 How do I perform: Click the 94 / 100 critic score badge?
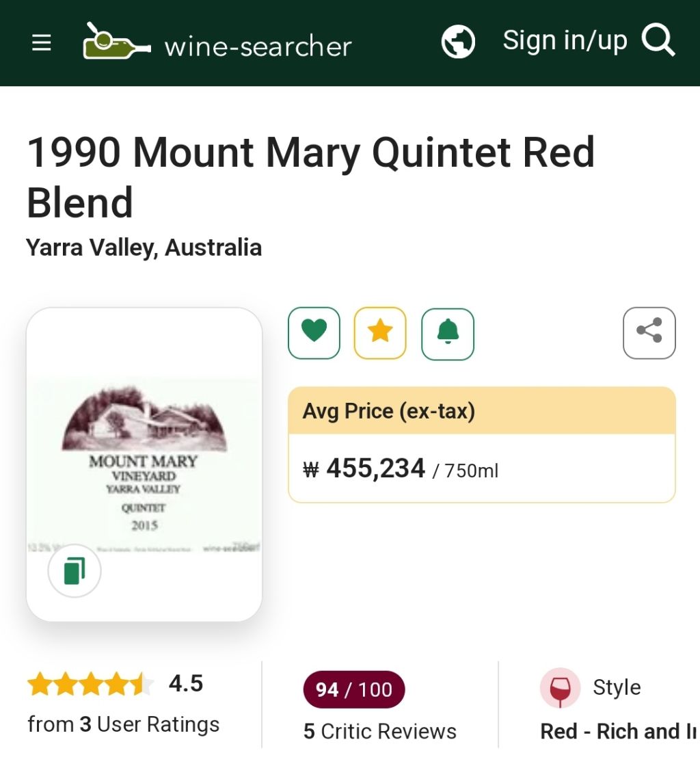(x=354, y=689)
